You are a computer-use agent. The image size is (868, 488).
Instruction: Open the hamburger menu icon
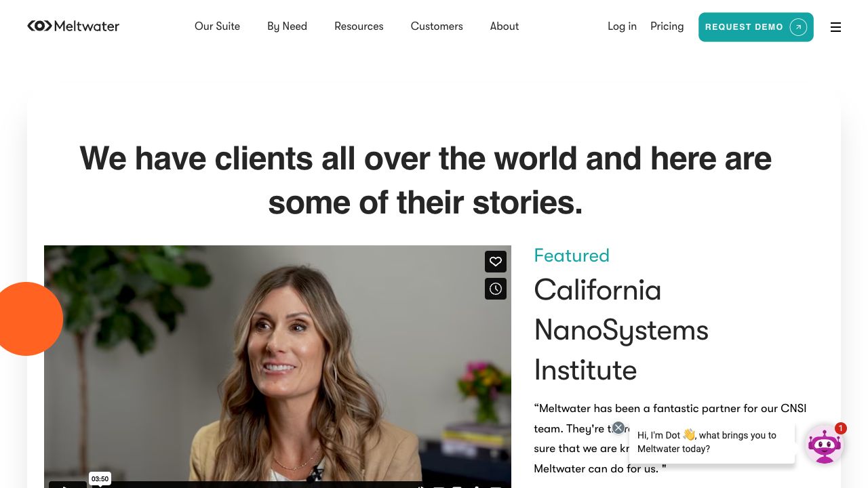coord(835,27)
